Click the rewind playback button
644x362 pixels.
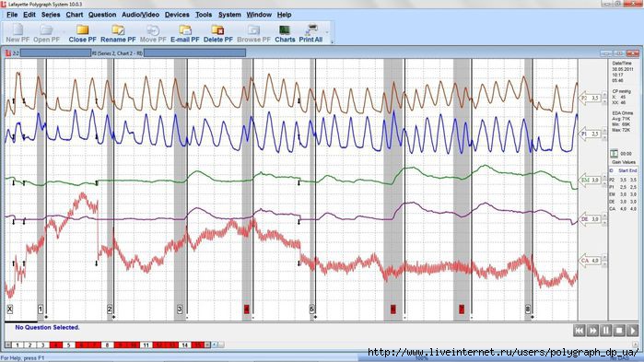tap(580, 331)
